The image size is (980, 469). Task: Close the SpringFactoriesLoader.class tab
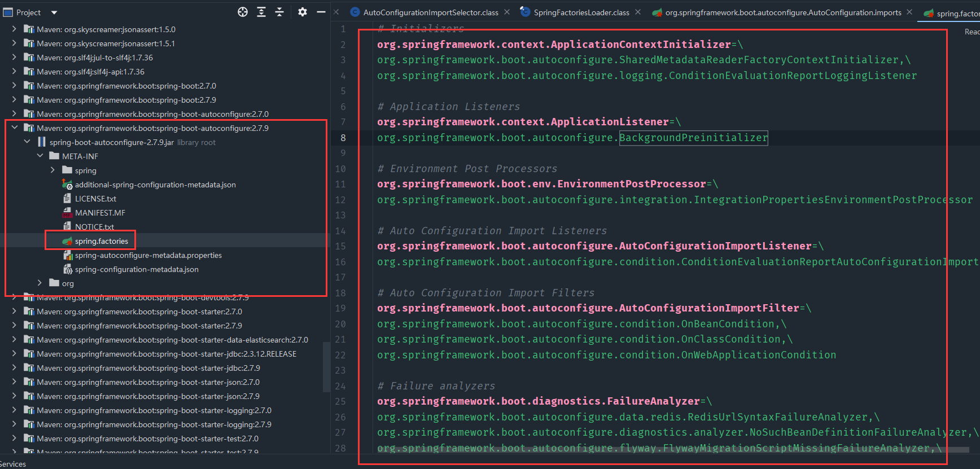click(x=638, y=12)
